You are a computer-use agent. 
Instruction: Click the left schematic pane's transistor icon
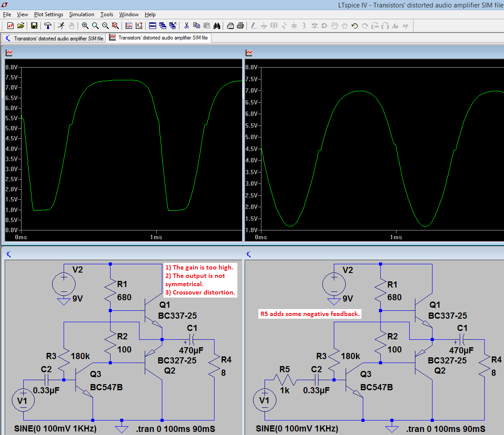(x=9, y=254)
